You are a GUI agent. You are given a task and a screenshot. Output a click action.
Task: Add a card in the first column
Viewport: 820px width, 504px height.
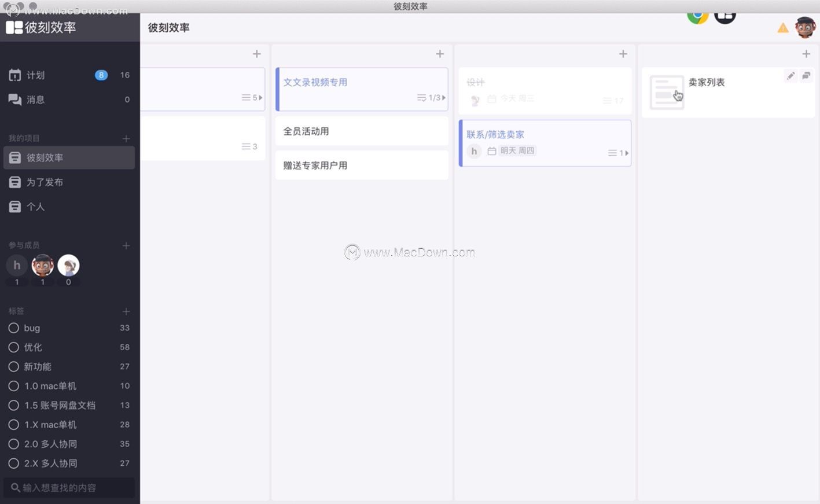pyautogui.click(x=257, y=54)
